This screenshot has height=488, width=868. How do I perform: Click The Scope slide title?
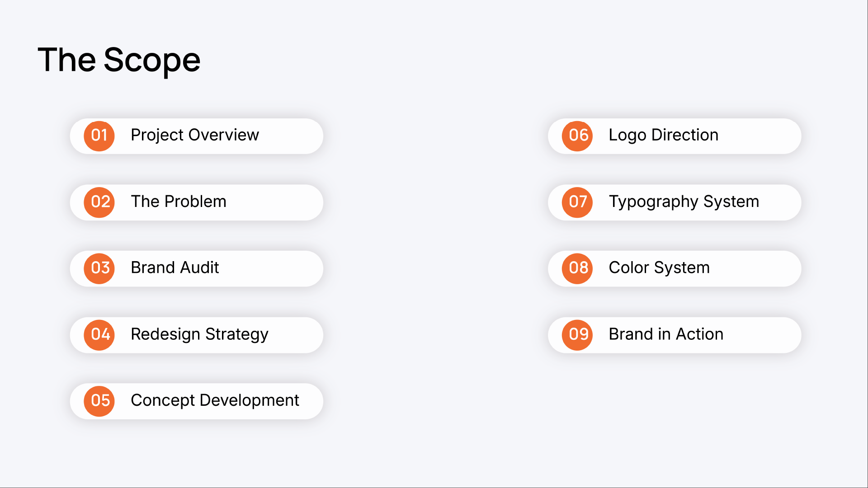[x=119, y=60]
